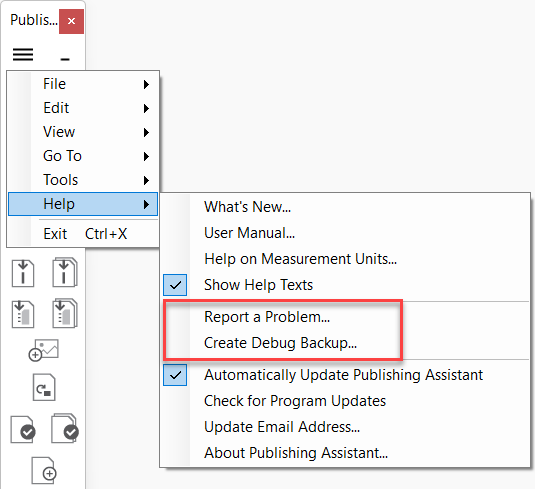Expand the File submenu
This screenshot has height=489, width=535.
[83, 84]
